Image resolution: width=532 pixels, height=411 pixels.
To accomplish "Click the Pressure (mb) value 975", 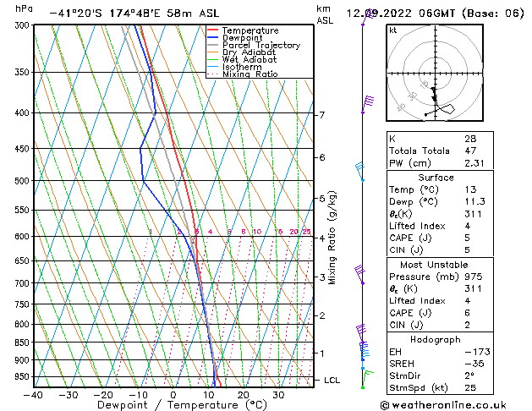I will pos(474,277).
